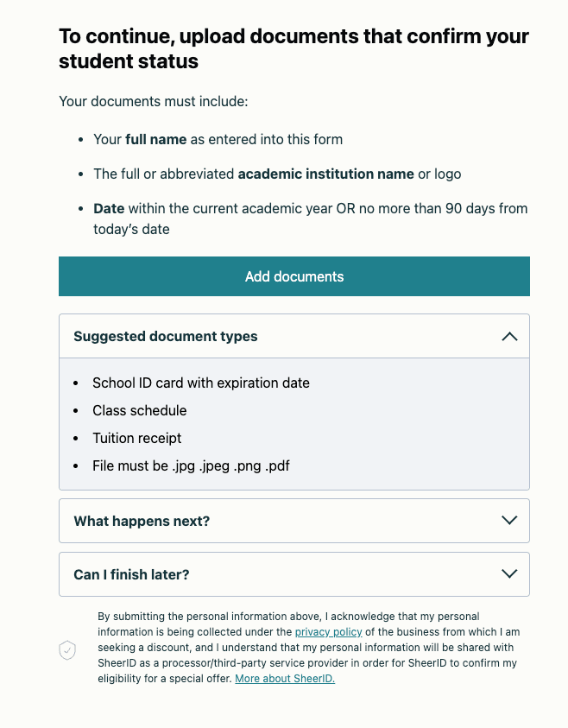This screenshot has width=568, height=728.
Task: Click the Add documents button
Action: pos(293,276)
